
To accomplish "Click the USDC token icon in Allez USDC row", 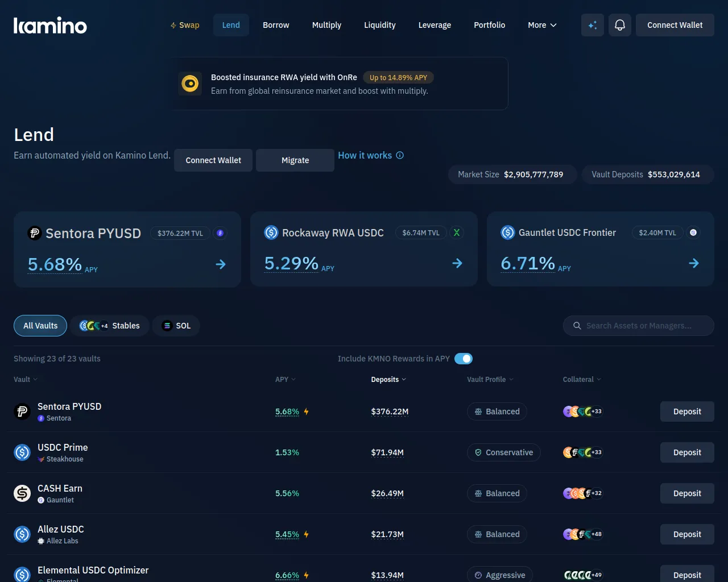I will (x=22, y=534).
